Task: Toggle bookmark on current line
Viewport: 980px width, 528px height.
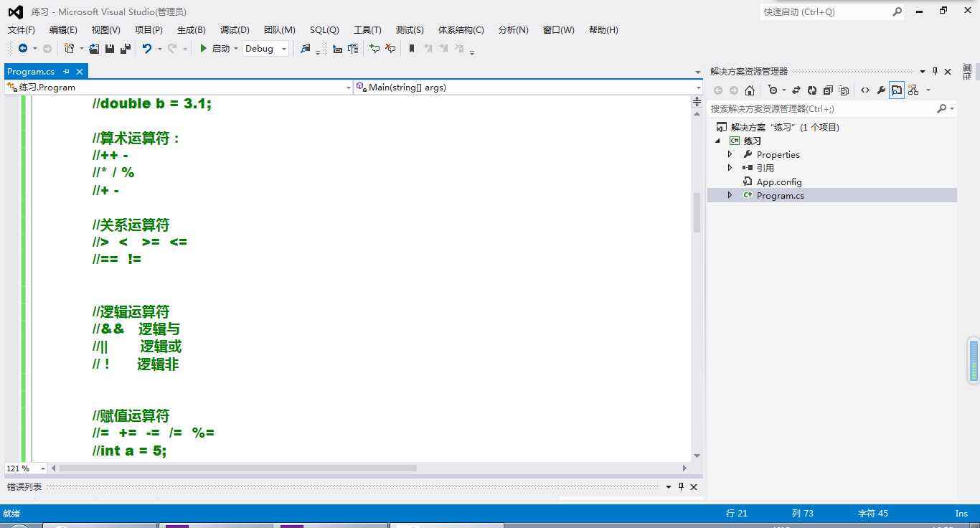Action: 412,49
